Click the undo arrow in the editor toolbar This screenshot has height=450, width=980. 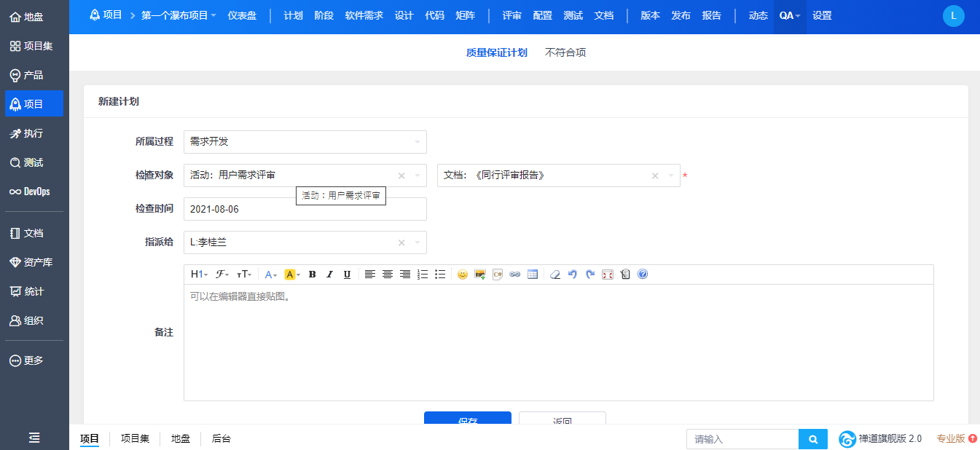pos(573,275)
